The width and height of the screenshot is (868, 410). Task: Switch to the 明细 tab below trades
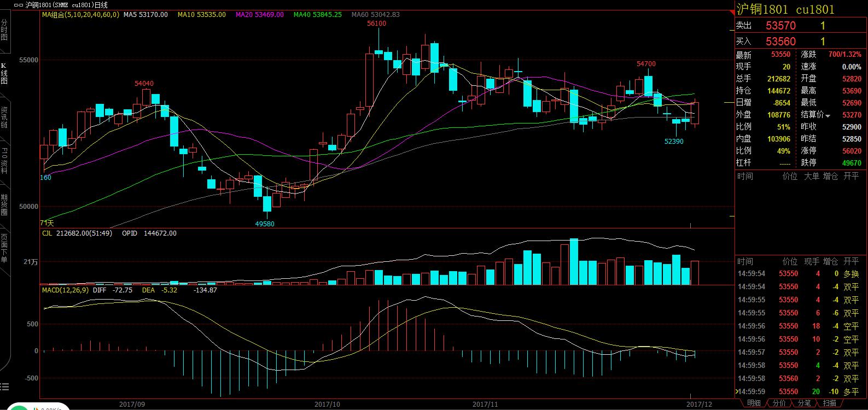point(754,403)
